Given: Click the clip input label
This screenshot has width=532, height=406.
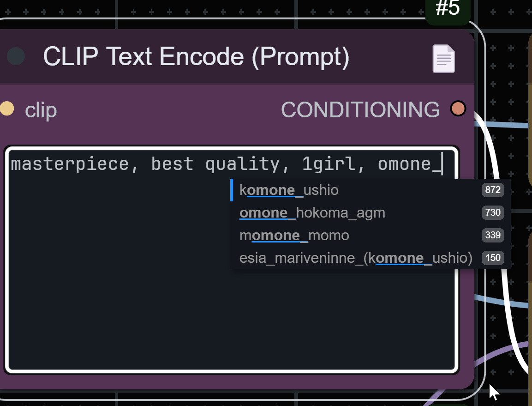Looking at the screenshot, I should click(41, 110).
